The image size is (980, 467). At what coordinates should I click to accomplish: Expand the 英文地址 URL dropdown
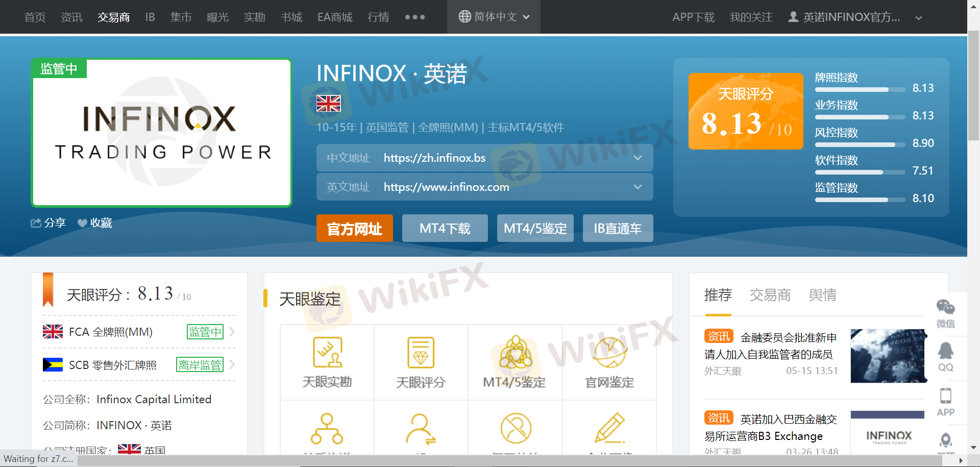pyautogui.click(x=638, y=187)
